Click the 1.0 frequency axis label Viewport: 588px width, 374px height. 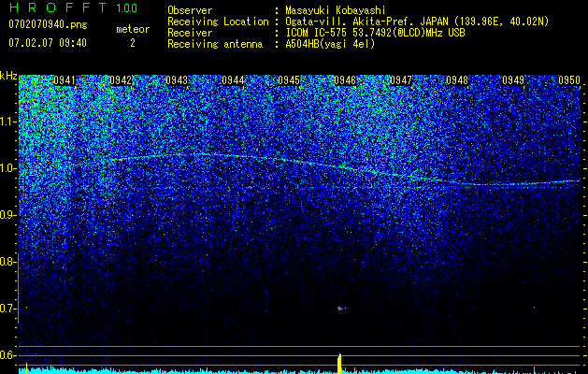tap(7, 168)
